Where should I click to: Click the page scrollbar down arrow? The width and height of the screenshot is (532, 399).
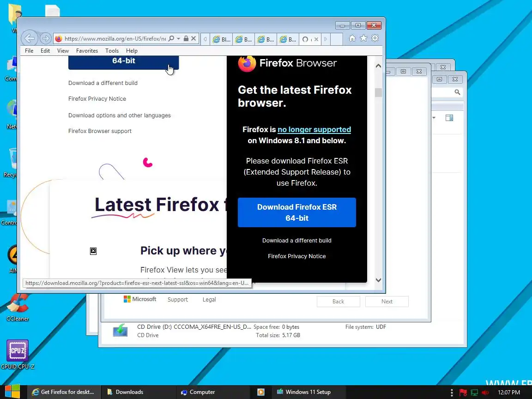coord(378,280)
